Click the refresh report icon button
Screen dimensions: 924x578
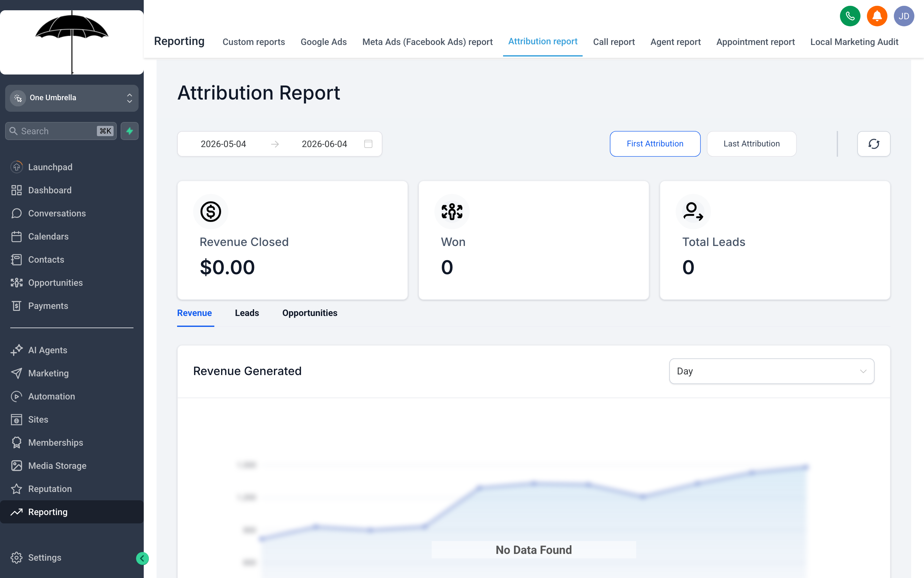click(874, 144)
